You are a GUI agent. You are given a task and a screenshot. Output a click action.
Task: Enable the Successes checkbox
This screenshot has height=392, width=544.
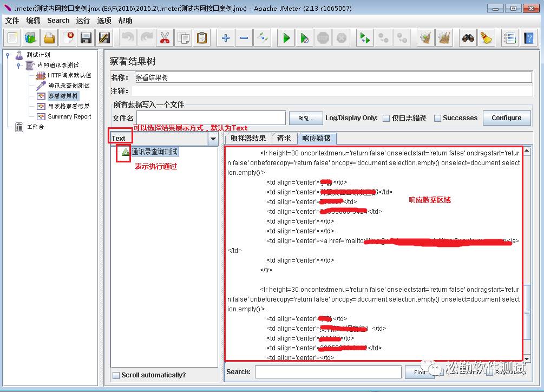point(437,118)
